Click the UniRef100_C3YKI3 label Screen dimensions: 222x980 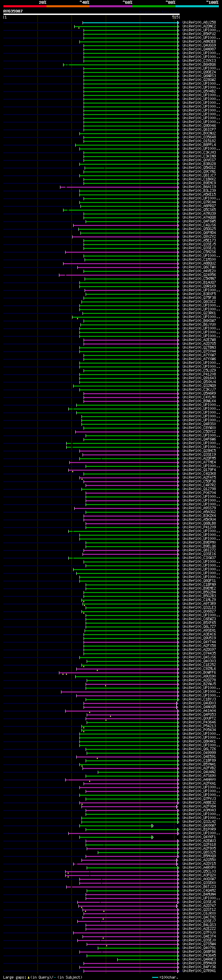(x=199, y=61)
